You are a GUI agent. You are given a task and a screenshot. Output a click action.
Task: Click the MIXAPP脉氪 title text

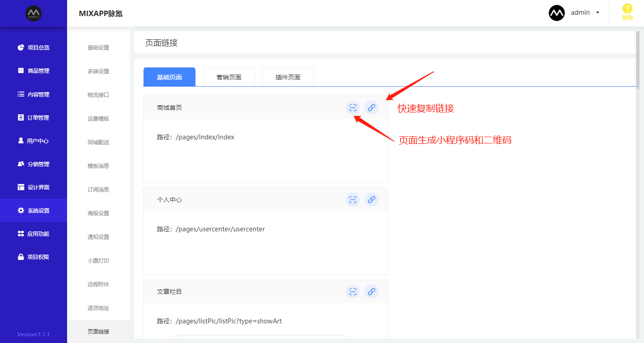click(101, 13)
